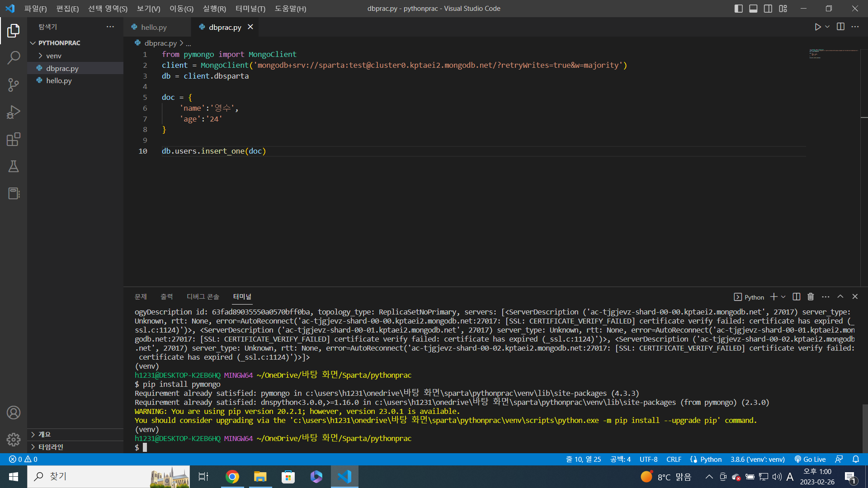
Task: Split the terminal
Action: click(797, 297)
